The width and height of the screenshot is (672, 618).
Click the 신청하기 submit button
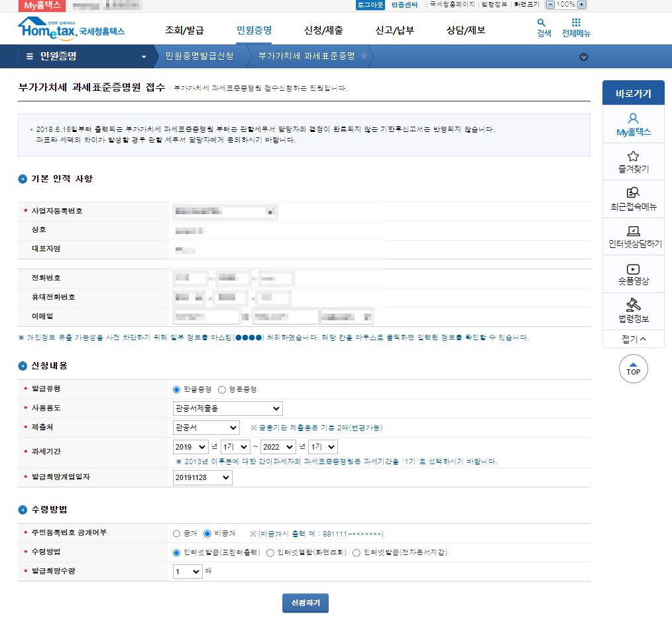(305, 603)
